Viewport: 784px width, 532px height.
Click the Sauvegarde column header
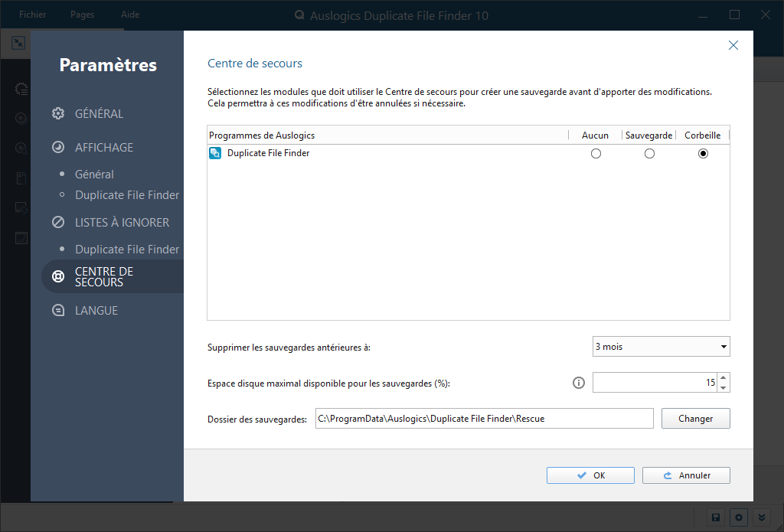pyautogui.click(x=648, y=135)
